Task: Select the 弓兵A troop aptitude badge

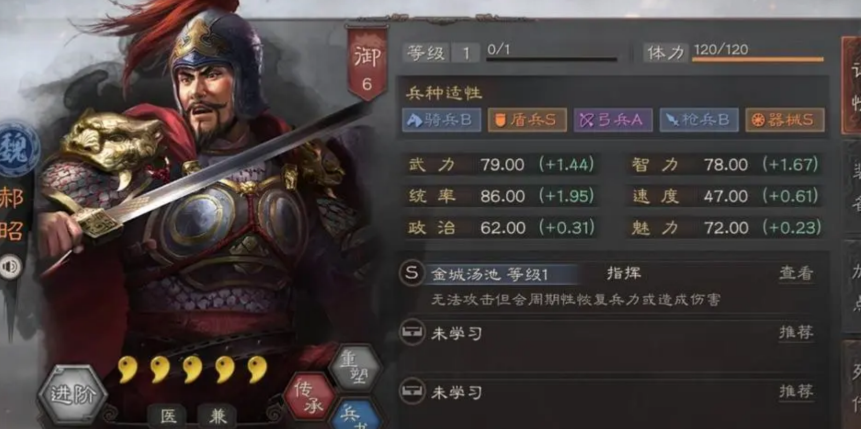Action: coord(613,120)
